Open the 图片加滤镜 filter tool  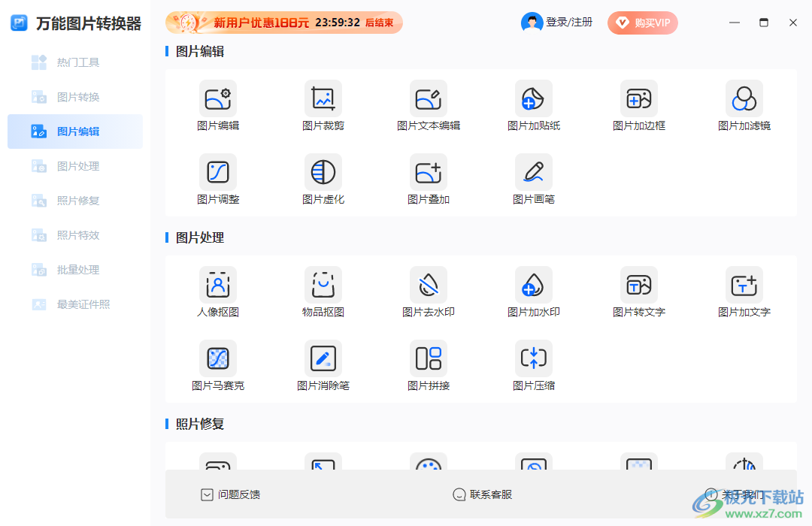pos(744,105)
